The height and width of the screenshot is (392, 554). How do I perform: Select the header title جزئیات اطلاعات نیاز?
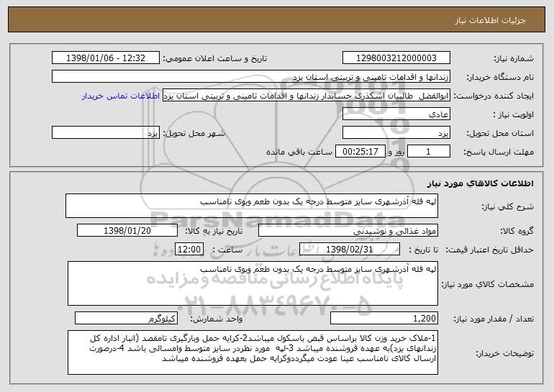490,20
